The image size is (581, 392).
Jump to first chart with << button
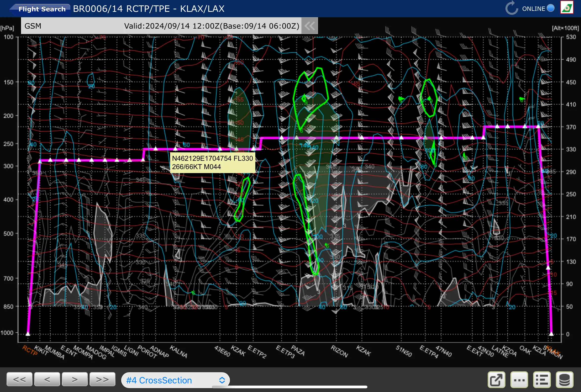(x=20, y=379)
